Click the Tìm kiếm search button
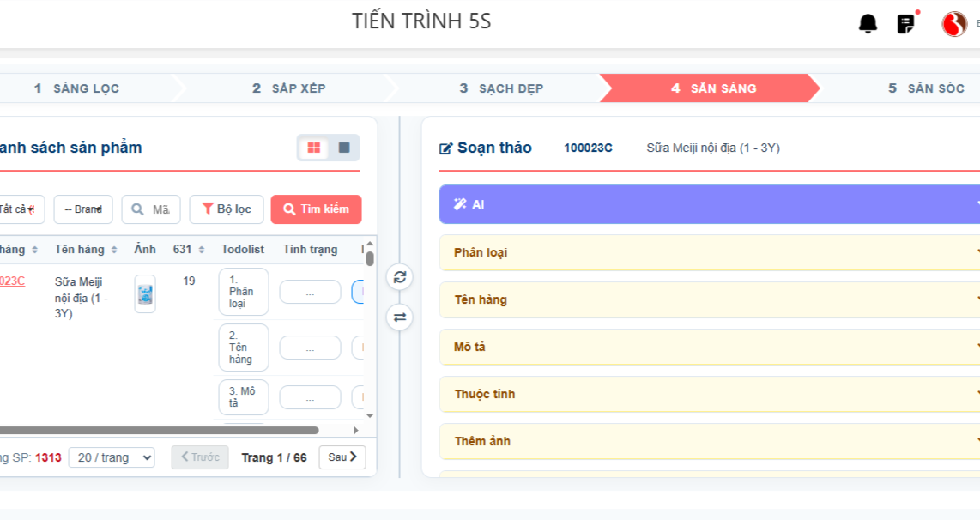This screenshot has height=520, width=980. 317,209
